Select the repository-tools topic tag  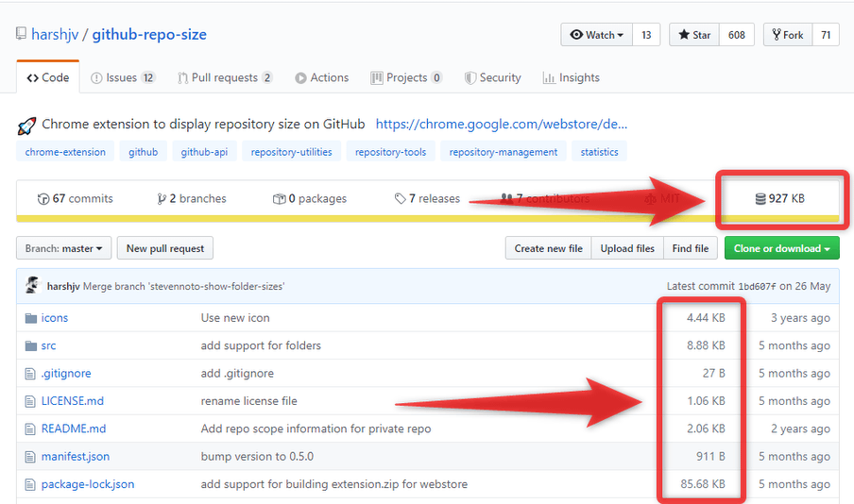click(390, 152)
